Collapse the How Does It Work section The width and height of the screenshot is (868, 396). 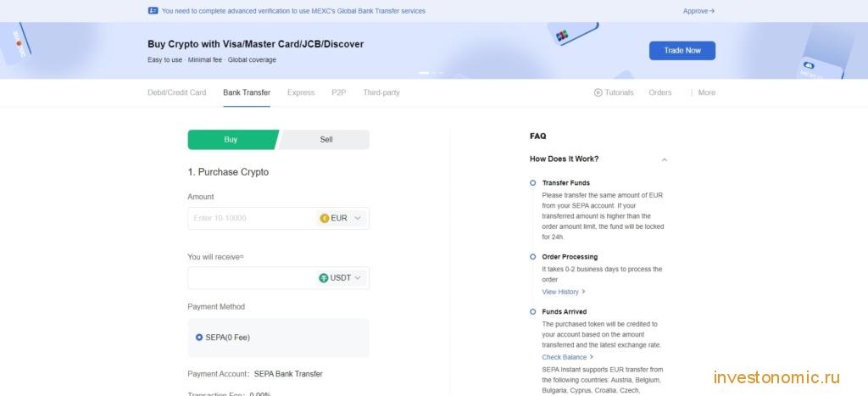[665, 159]
